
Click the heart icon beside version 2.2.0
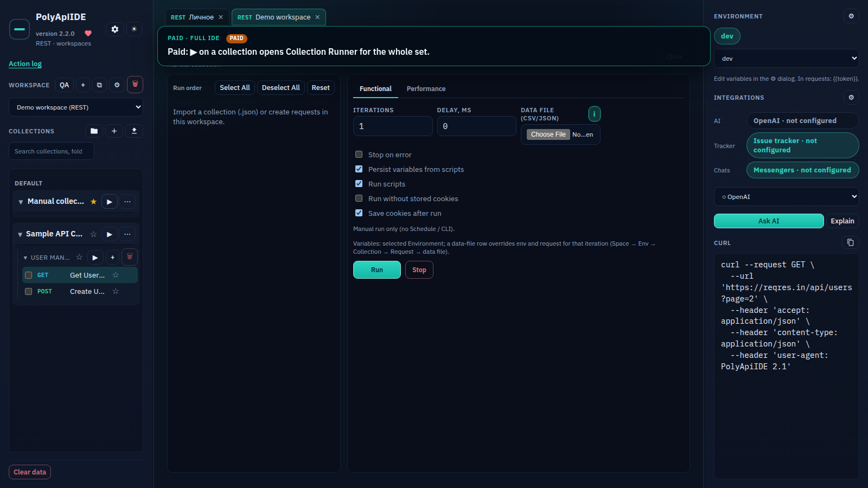88,34
